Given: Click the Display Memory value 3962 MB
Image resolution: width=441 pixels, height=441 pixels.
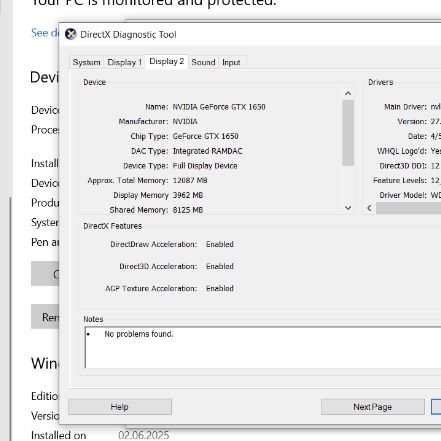Looking at the screenshot, I should 188,195.
